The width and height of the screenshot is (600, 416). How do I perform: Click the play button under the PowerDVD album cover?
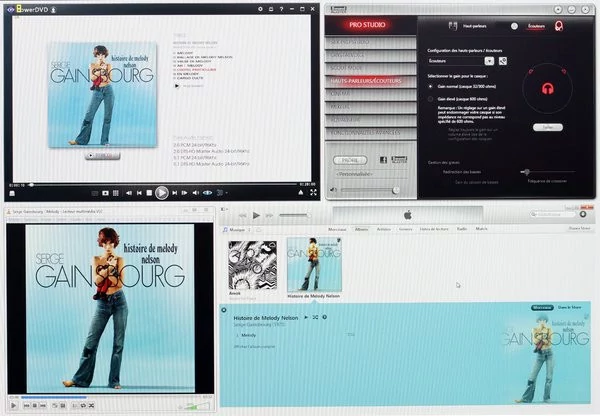[102, 155]
